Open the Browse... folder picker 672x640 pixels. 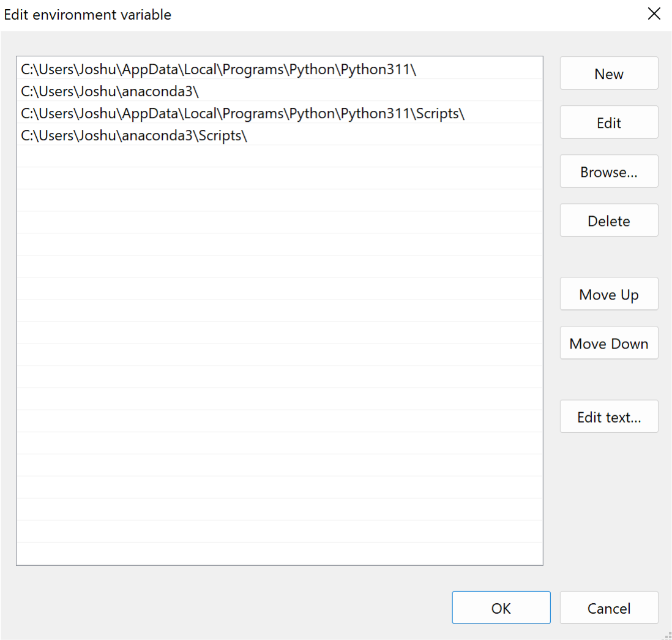[x=608, y=171]
